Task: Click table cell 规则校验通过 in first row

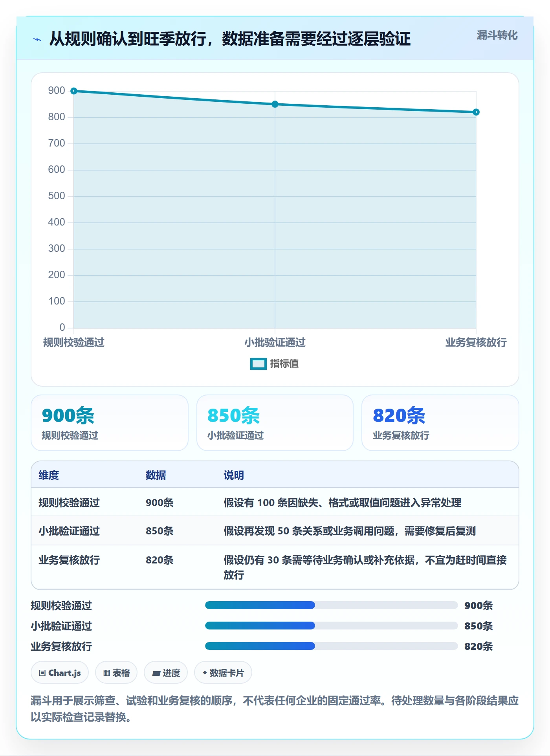Action: [x=69, y=503]
